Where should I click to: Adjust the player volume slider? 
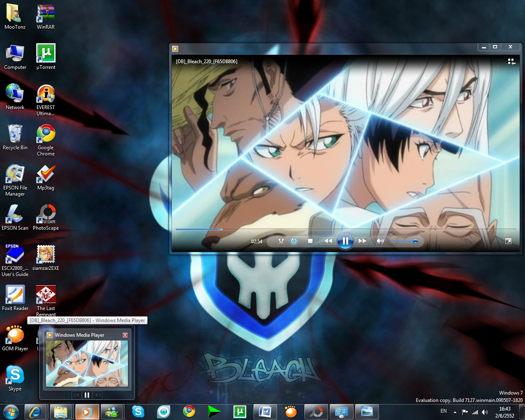pos(403,241)
